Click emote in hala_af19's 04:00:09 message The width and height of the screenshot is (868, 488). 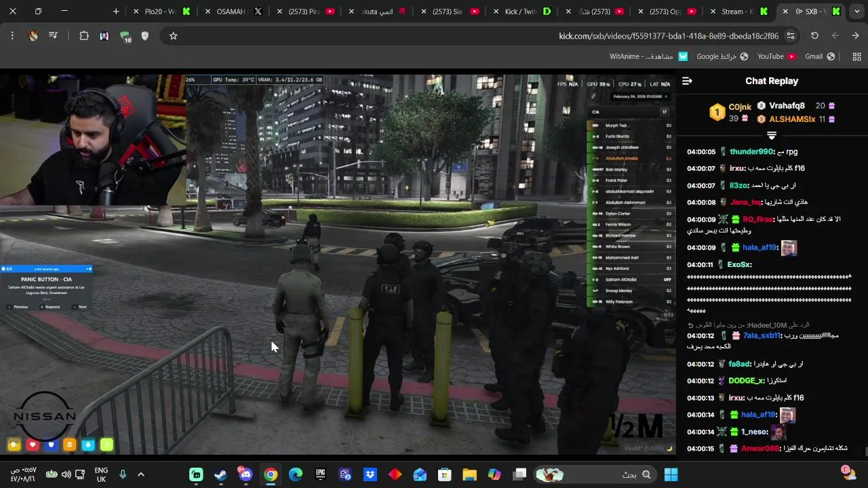click(789, 248)
